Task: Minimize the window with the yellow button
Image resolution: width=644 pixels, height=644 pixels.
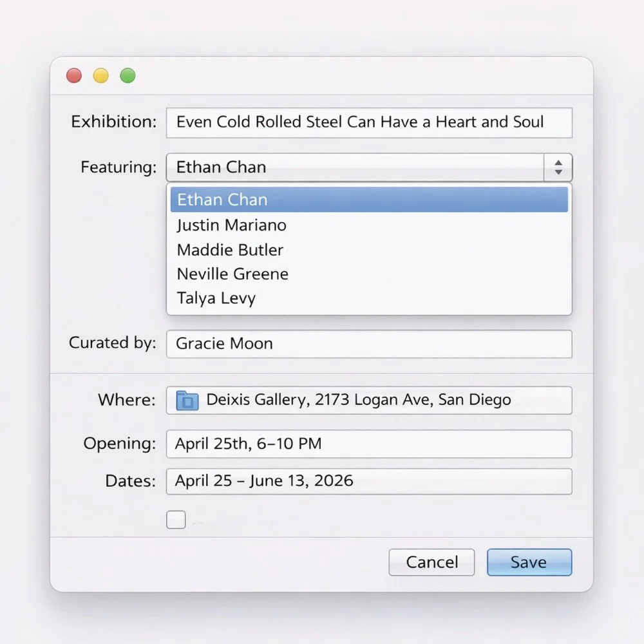Action: (x=101, y=75)
